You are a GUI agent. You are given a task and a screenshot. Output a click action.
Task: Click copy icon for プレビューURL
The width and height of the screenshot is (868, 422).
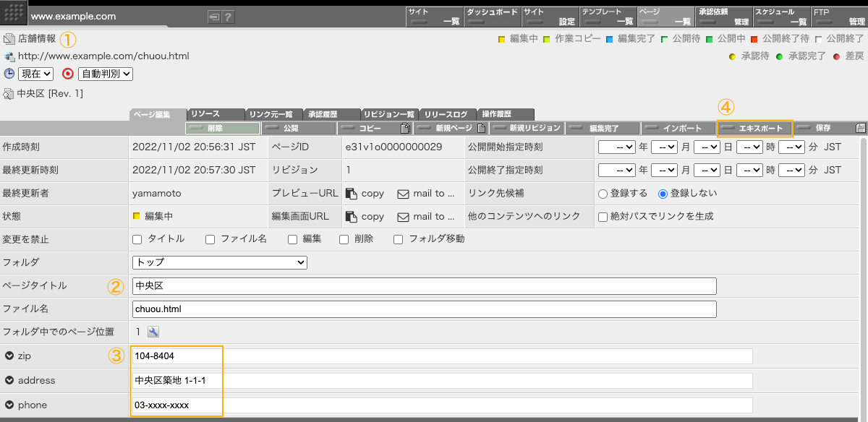[x=352, y=194]
